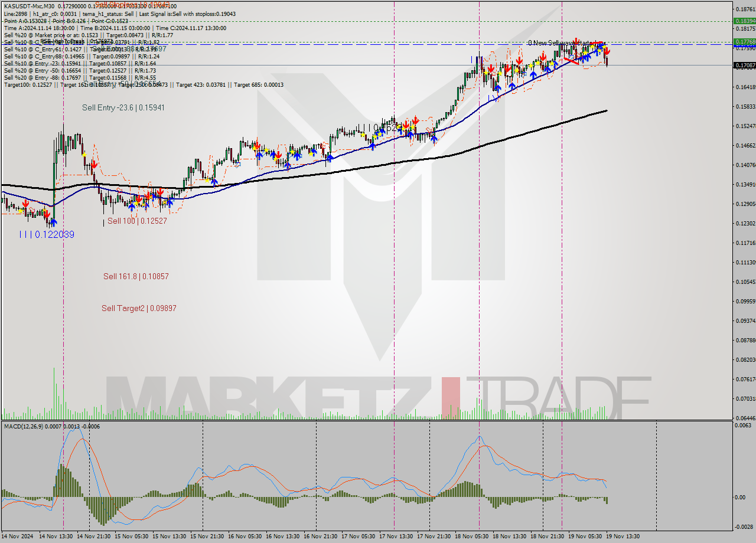
Task: Click the '16 Nov 05:30' time axis label
Action: (245, 536)
